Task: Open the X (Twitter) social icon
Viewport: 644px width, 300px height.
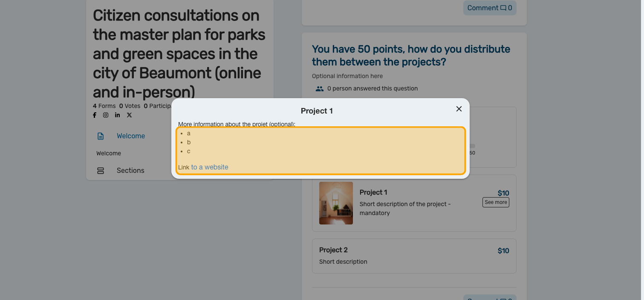Action: pos(129,115)
